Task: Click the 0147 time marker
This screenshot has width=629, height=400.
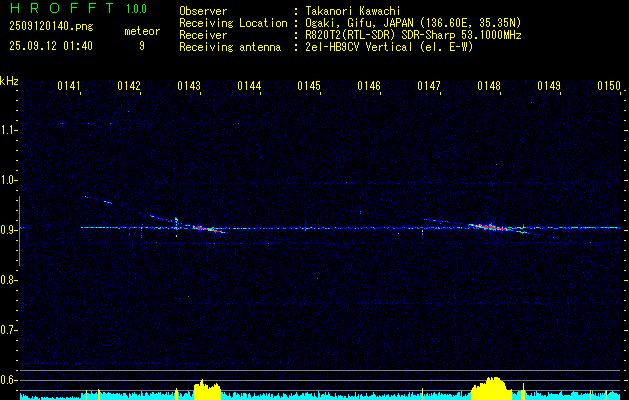Action: click(428, 86)
